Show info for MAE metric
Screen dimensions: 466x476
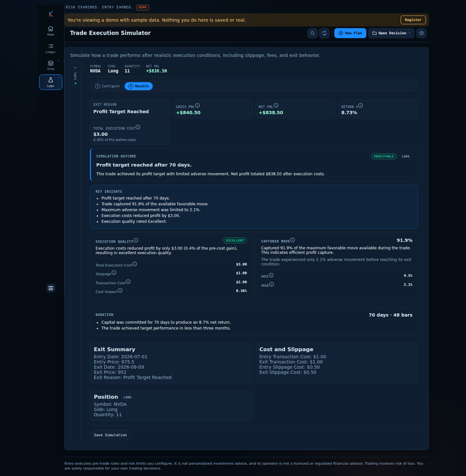point(272,284)
